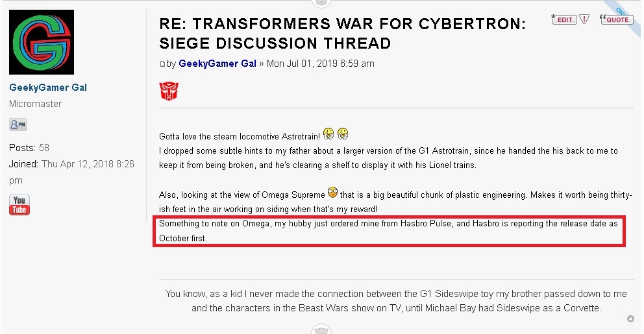Quote this post with Quote button
This screenshot has height=334, width=644.
point(616,19)
